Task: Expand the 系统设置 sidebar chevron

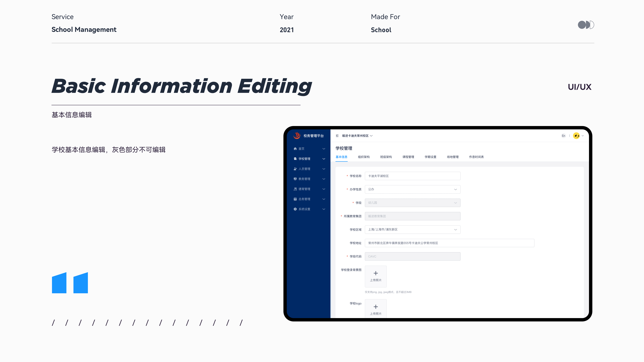Action: [324, 209]
